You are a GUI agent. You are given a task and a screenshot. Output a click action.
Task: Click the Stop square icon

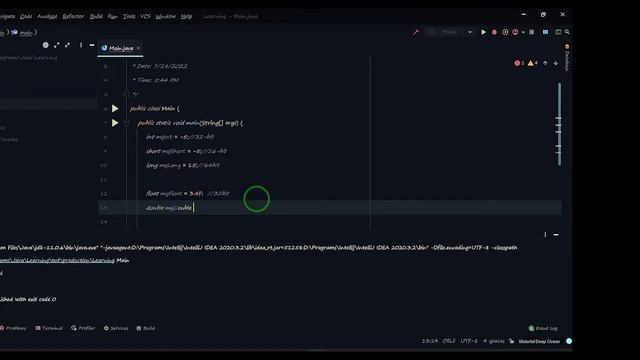(x=531, y=32)
